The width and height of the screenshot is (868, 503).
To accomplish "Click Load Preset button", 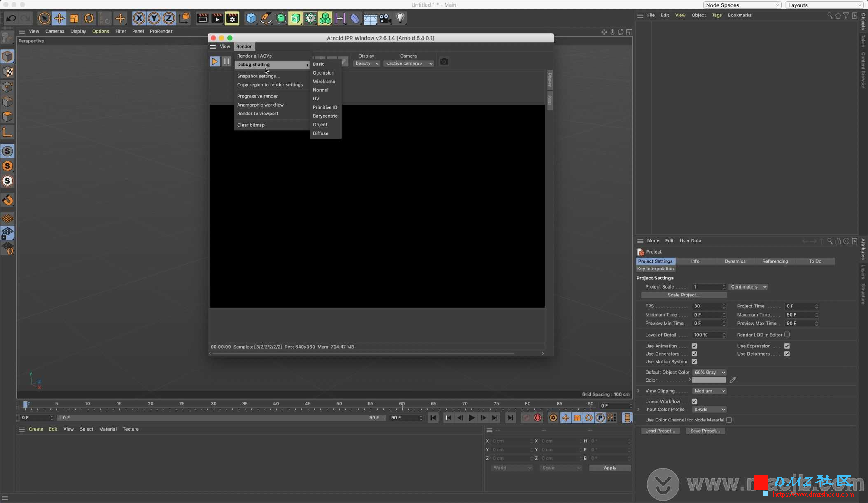I will (x=660, y=431).
